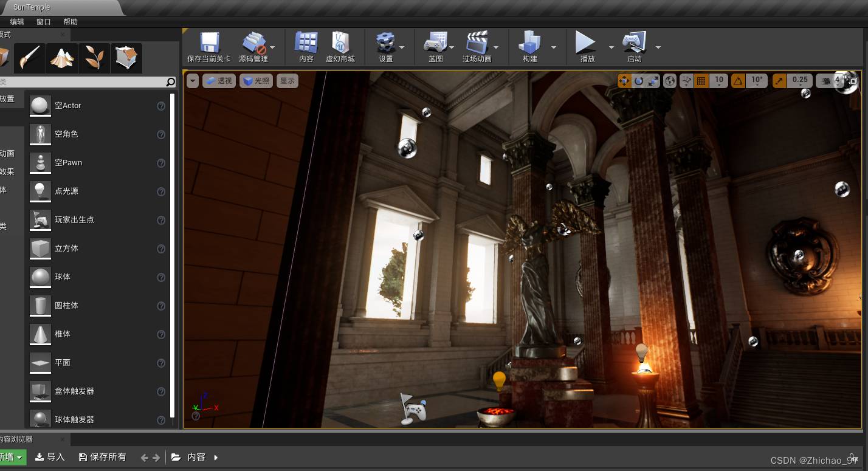
Task: Open the 内容 content browser toolbar icon
Action: pyautogui.click(x=306, y=47)
